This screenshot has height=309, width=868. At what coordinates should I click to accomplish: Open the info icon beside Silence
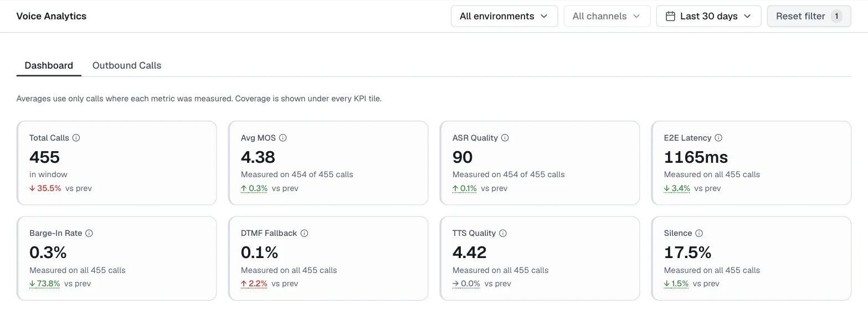tap(699, 233)
